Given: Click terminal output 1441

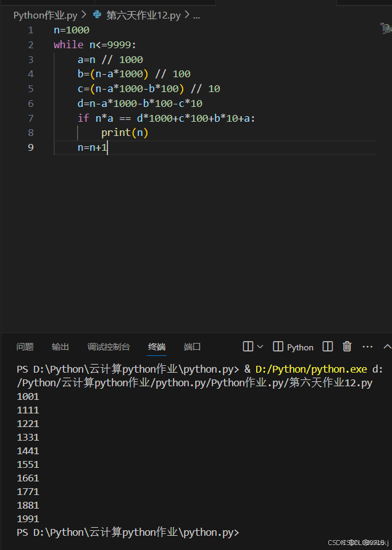Looking at the screenshot, I should pyautogui.click(x=28, y=451).
